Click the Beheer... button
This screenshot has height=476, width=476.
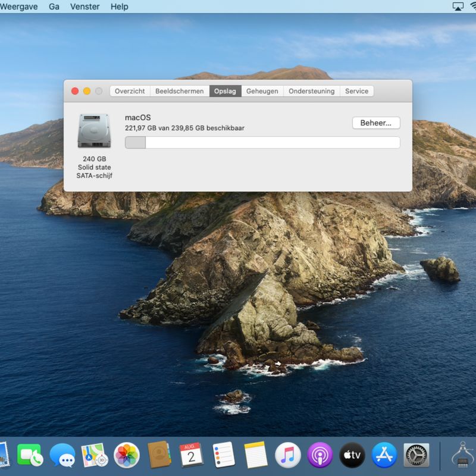[x=376, y=123]
